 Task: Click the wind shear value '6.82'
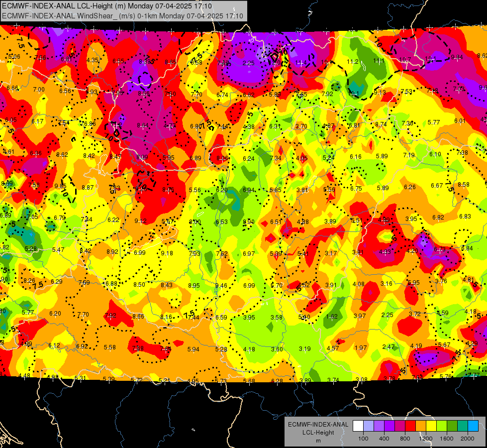[438, 218]
